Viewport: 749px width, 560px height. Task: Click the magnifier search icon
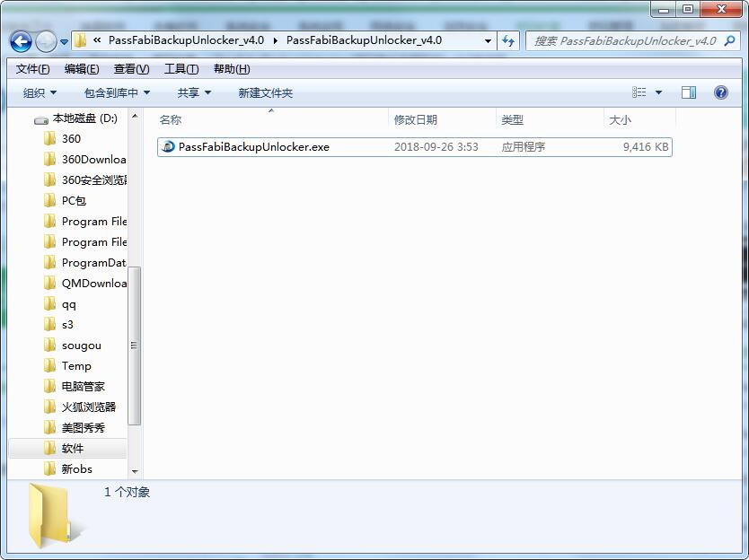pyautogui.click(x=730, y=41)
